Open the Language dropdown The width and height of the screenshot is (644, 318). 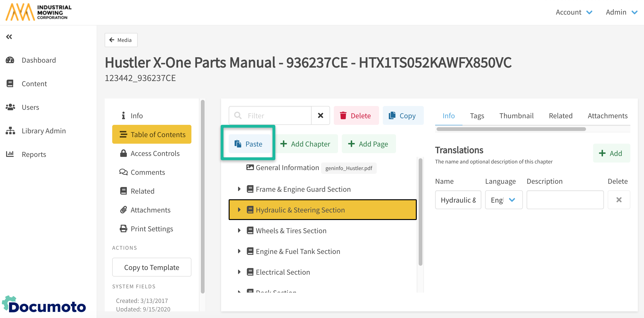[504, 200]
